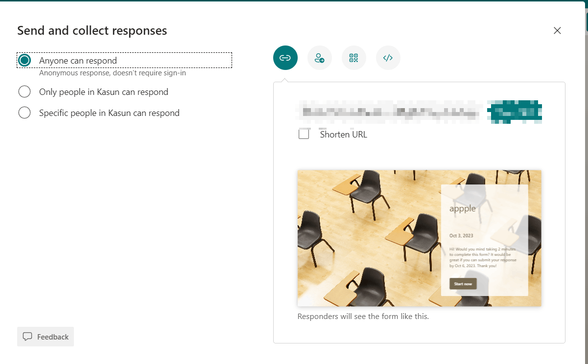Viewport: 588px width, 364px height.
Task: Open the invite people sharing option
Action: coord(320,58)
